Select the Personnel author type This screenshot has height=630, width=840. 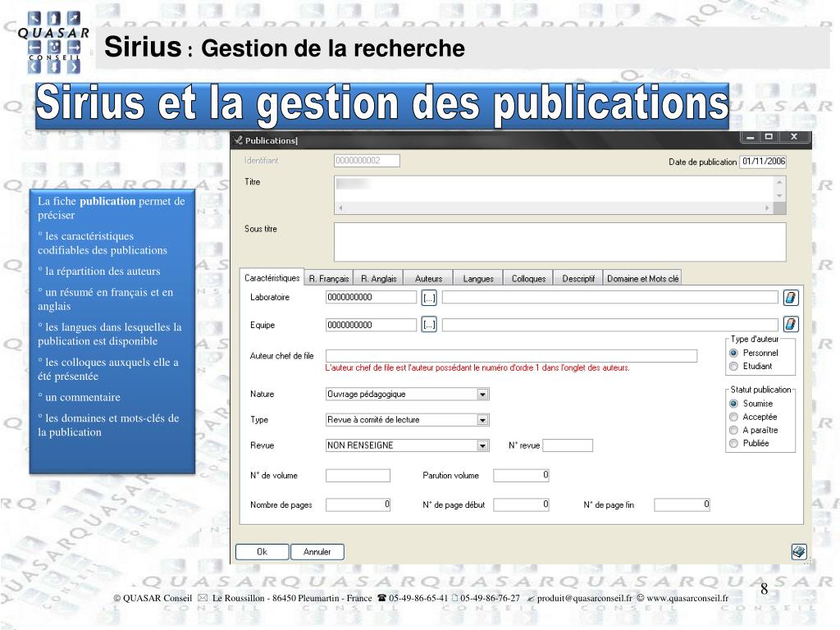pos(733,353)
